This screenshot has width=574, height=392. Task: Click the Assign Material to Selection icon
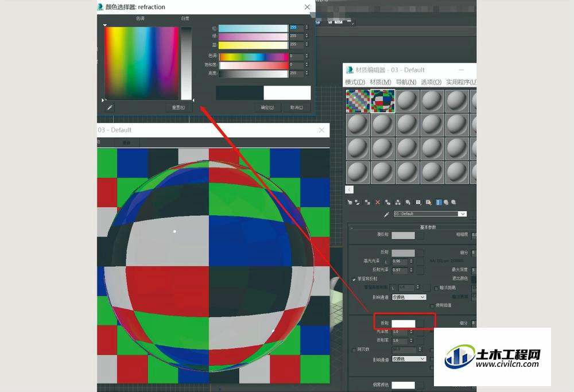(x=367, y=202)
